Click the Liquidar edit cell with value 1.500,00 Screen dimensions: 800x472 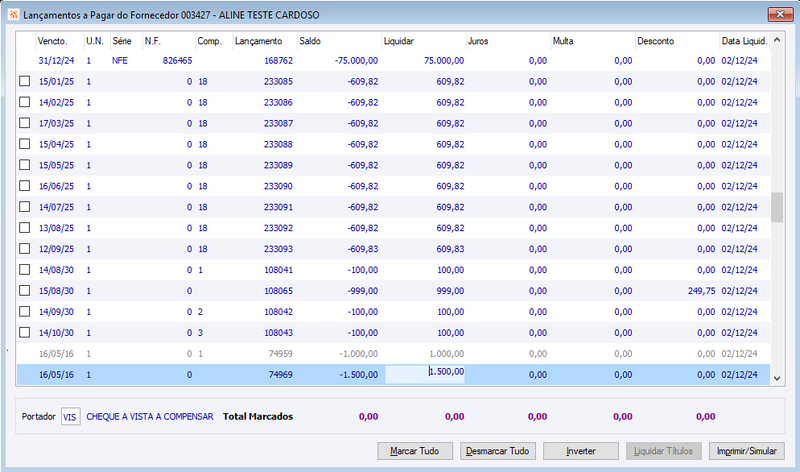(x=424, y=374)
